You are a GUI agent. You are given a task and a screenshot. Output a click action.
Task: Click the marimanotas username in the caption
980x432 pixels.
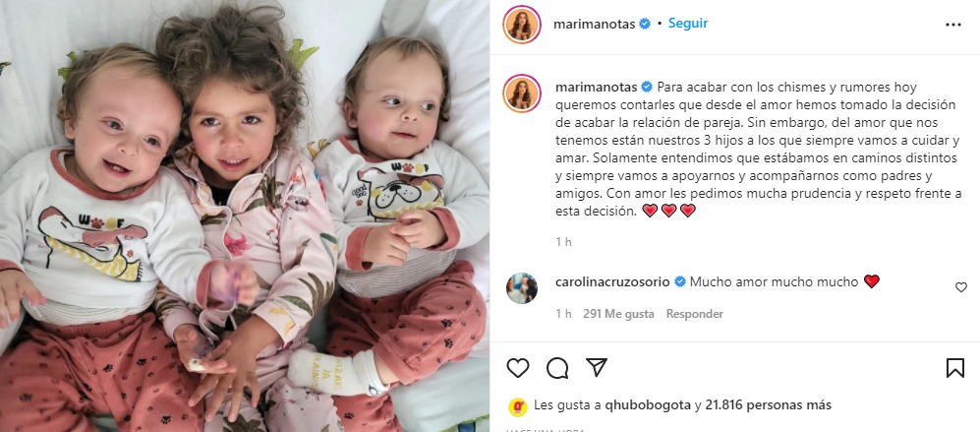point(595,87)
